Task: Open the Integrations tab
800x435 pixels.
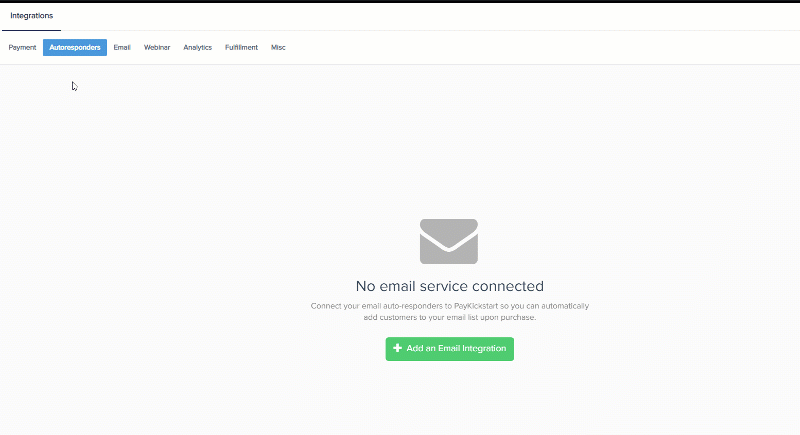Action: tap(32, 16)
